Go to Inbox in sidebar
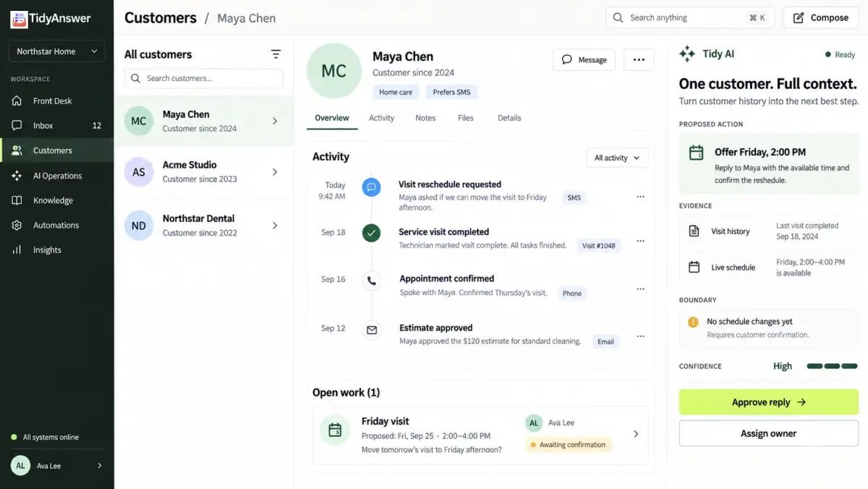The height and width of the screenshot is (489, 868). [57, 126]
